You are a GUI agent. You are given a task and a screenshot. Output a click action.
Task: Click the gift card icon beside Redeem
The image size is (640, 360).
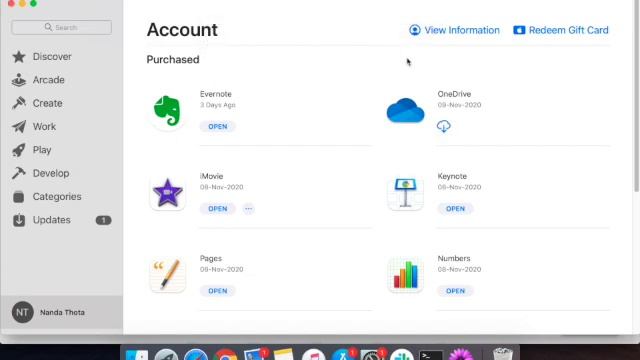pyautogui.click(x=519, y=30)
